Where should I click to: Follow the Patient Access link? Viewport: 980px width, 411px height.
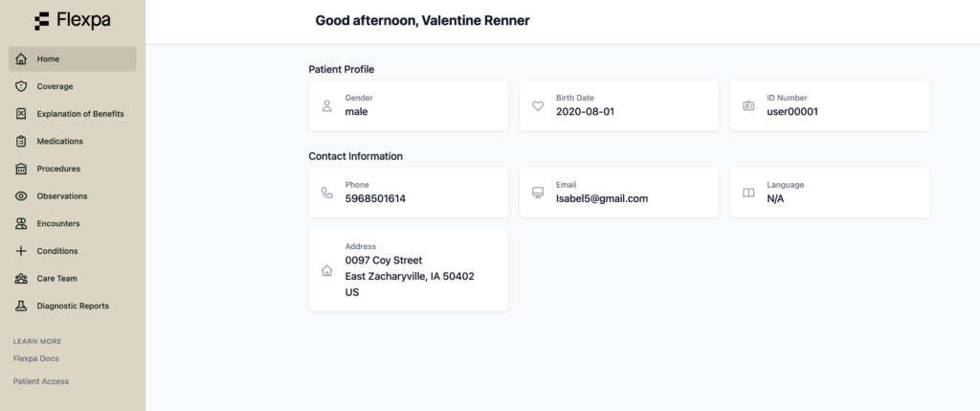click(40, 380)
